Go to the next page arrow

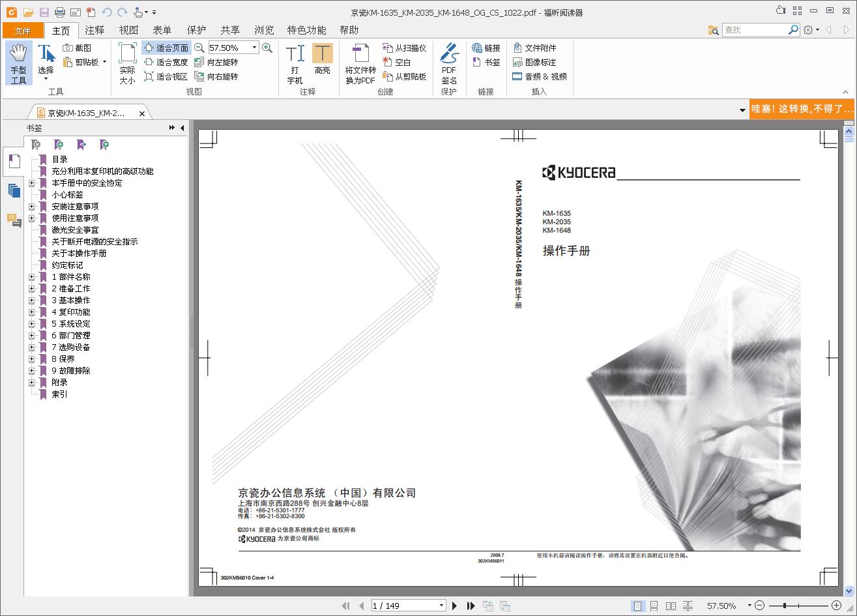coord(455,606)
